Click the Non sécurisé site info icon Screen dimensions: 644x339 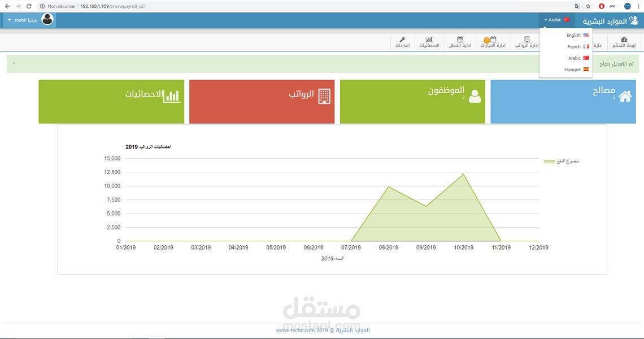(42, 6)
